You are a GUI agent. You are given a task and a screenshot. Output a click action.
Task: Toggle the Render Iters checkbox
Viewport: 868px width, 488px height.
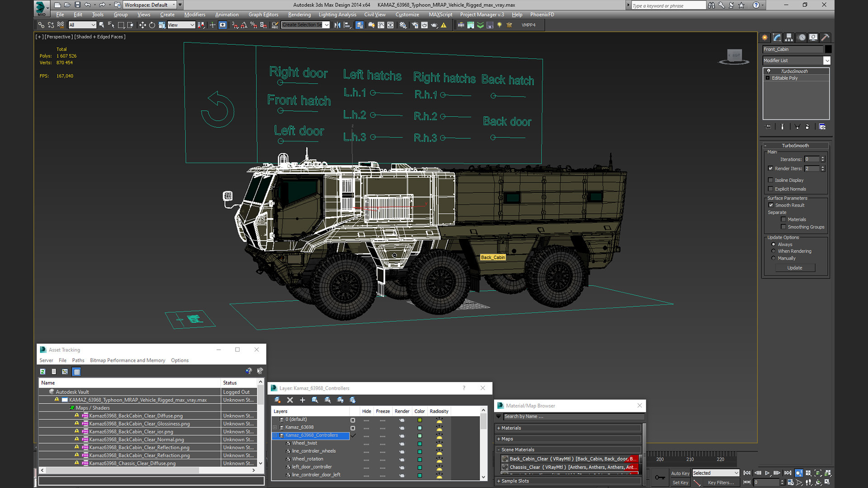point(771,169)
